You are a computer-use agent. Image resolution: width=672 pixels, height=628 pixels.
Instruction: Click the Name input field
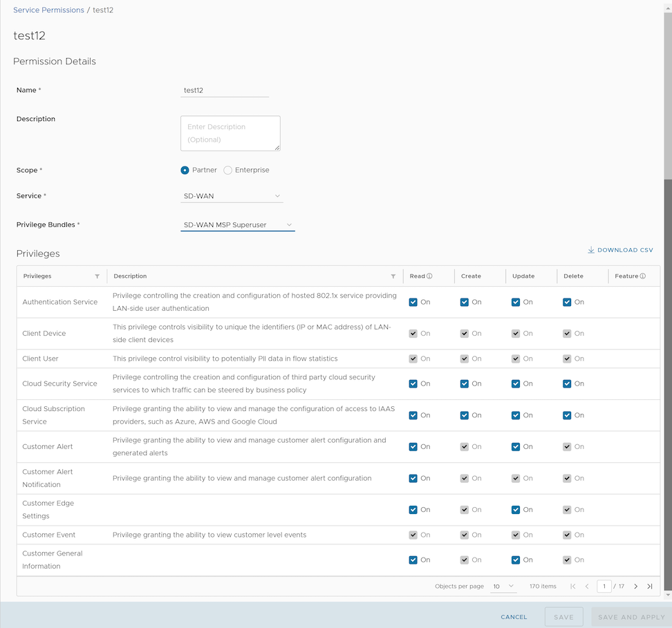click(x=224, y=91)
